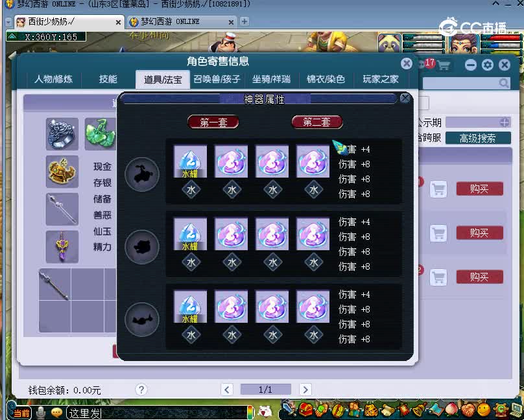Click the green jade pendant equipment icon
This screenshot has height=420, width=524.
(101, 134)
